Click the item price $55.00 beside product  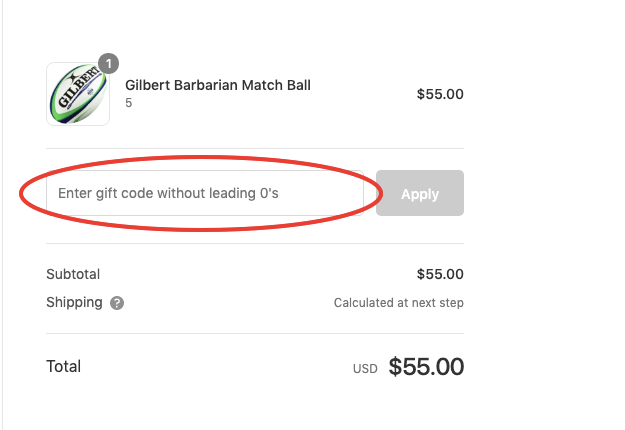click(440, 94)
